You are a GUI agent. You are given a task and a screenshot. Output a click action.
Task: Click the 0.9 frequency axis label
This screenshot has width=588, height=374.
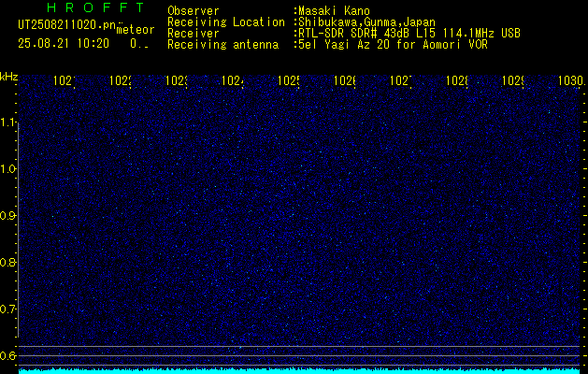click(7, 215)
